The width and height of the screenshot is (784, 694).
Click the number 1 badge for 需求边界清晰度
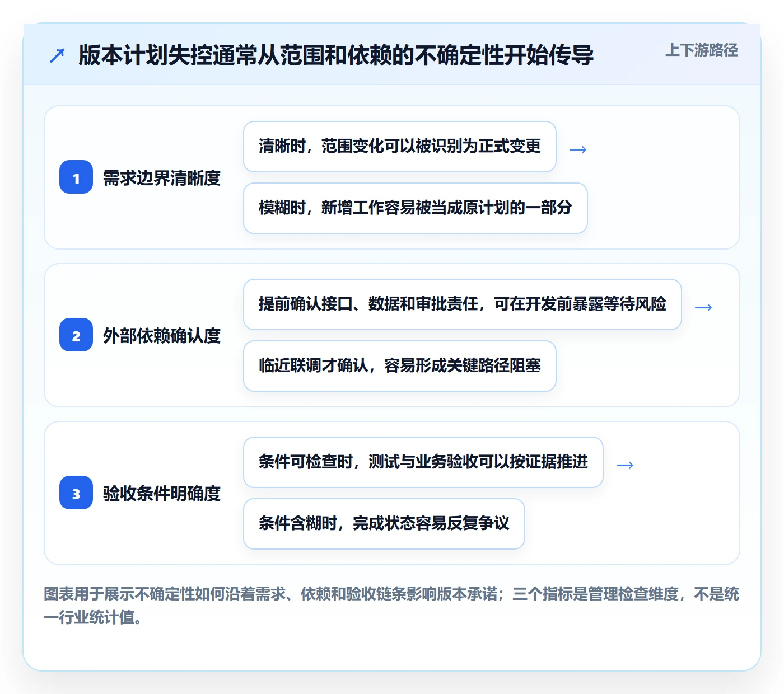[x=76, y=177]
